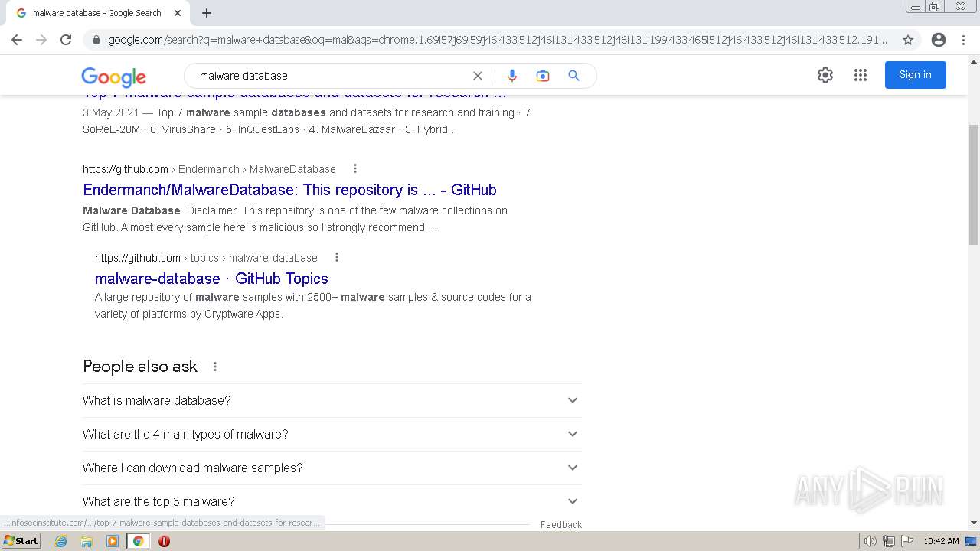Image resolution: width=980 pixels, height=551 pixels.
Task: Click the github.com Endermanch URL breadcrumb
Action: tap(209, 169)
